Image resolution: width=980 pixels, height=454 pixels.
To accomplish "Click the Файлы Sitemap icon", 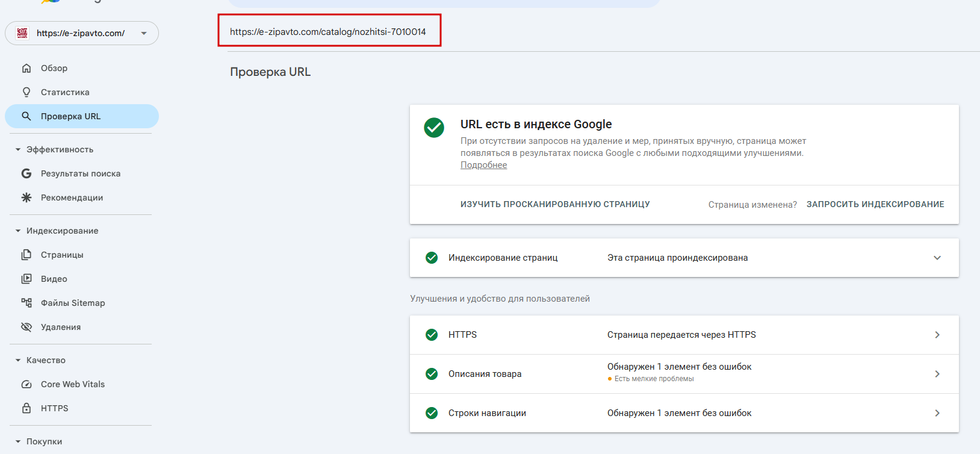I will point(26,303).
